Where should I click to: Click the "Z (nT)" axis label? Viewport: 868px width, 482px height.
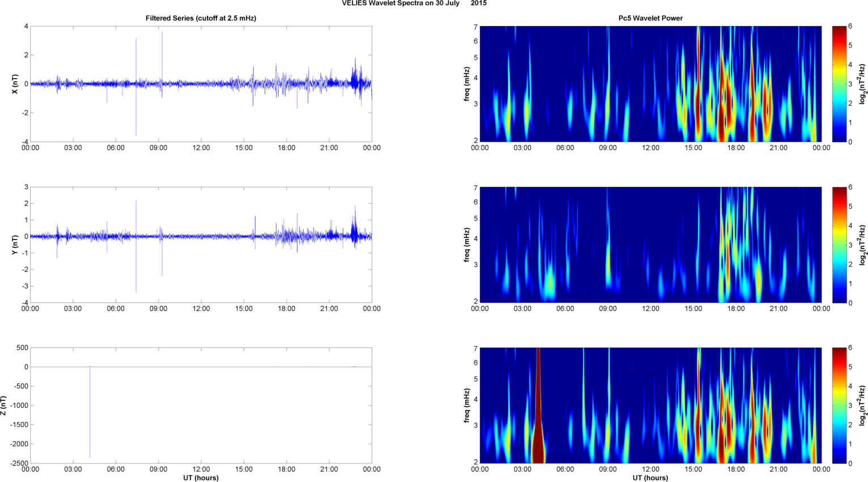pos(3,406)
